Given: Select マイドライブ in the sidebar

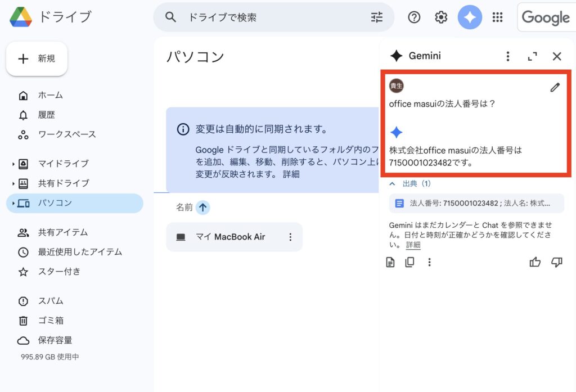Looking at the screenshot, I should click(x=63, y=164).
